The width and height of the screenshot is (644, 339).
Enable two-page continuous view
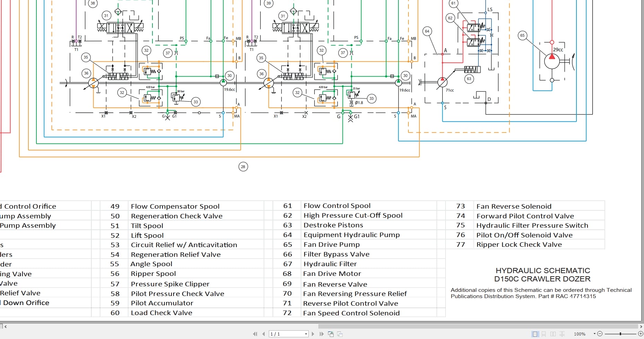562,334
